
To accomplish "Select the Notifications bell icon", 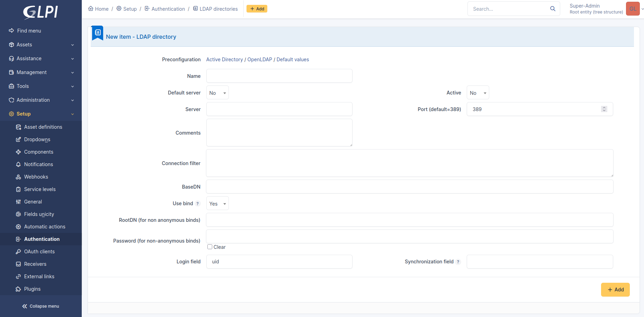I will tap(18, 164).
